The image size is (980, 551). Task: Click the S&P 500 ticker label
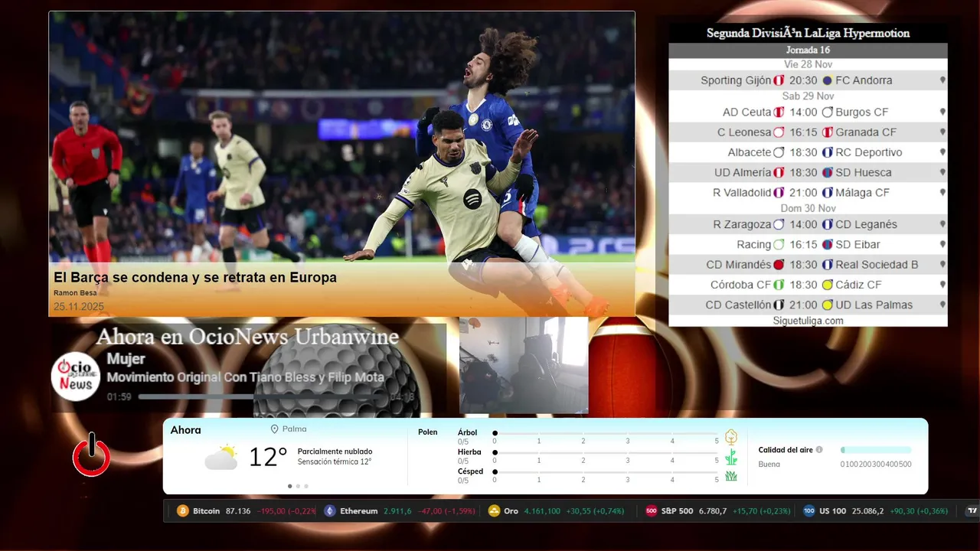point(678,511)
